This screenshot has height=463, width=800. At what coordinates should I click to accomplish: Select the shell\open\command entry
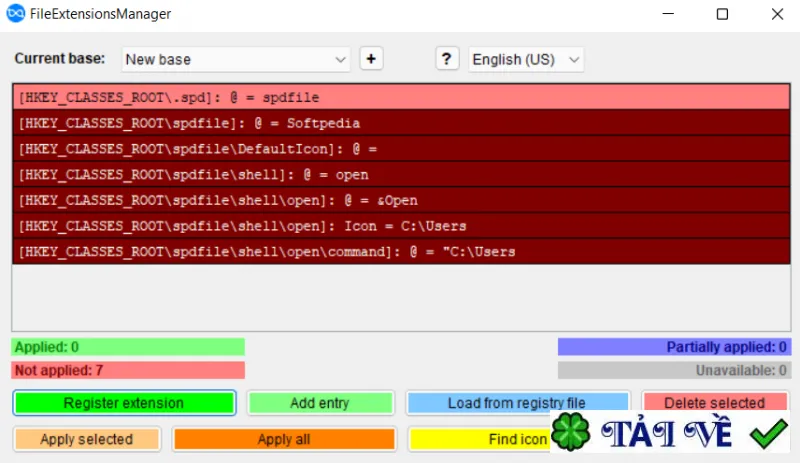pyautogui.click(x=402, y=251)
